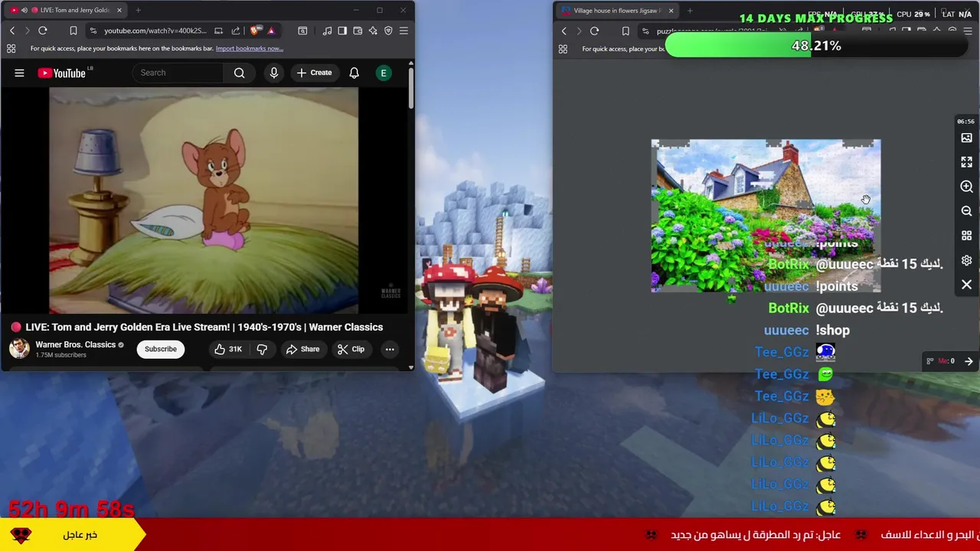980x551 pixels.
Task: Click the 48.21% progress bar
Action: [x=816, y=46]
